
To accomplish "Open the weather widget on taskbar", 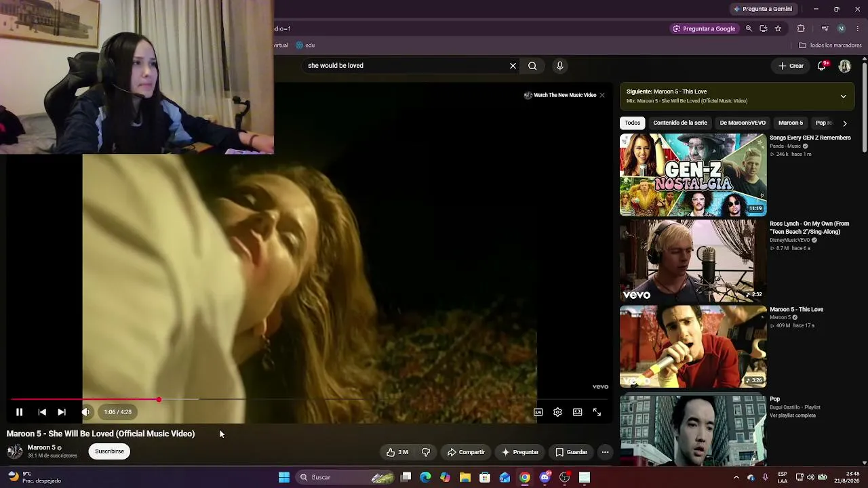I will click(34, 477).
